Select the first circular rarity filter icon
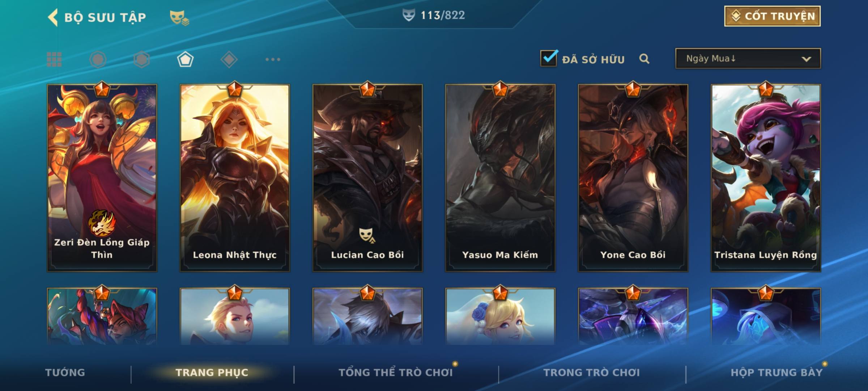The image size is (868, 391). coord(98,59)
